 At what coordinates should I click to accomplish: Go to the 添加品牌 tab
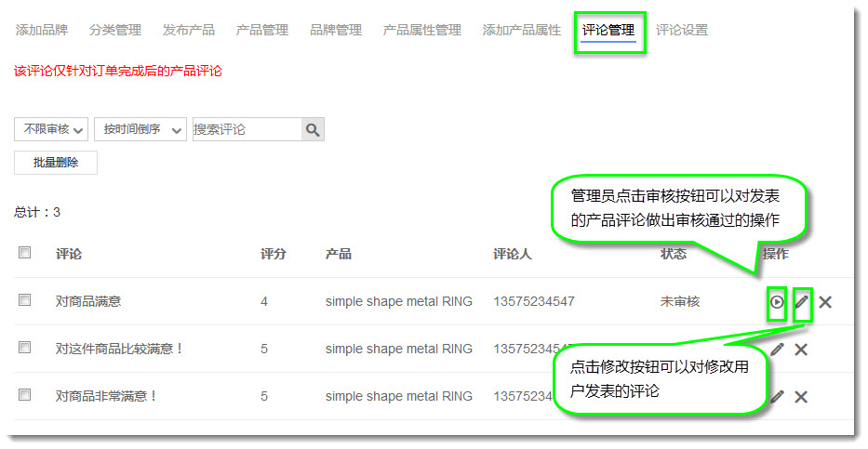click(41, 30)
